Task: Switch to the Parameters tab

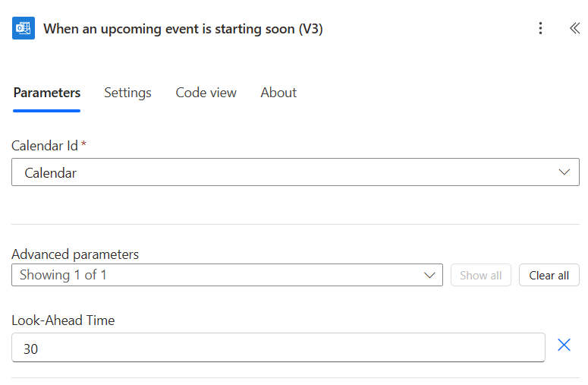Action: pos(47,93)
